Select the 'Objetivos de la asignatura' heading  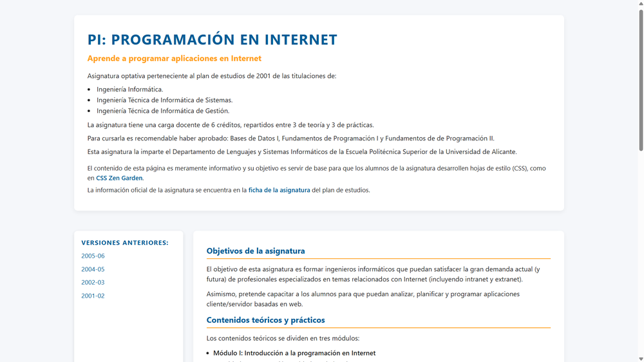click(256, 251)
